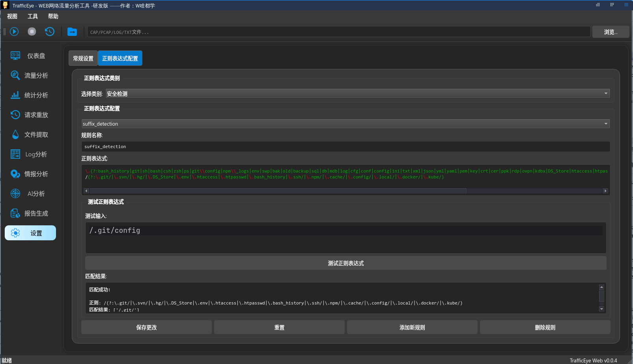The image size is (633, 364).
Task: Open the AI分析 panel
Action: 30,193
